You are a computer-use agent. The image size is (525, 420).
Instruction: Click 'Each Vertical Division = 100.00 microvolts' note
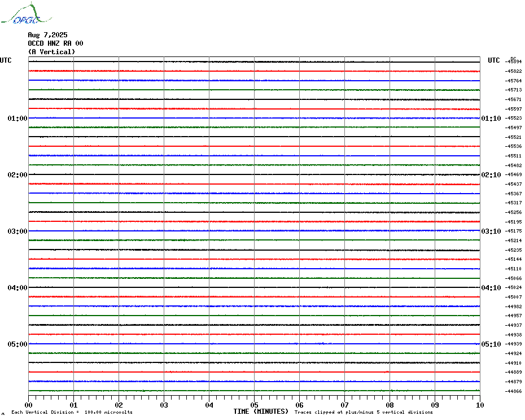click(72, 412)
